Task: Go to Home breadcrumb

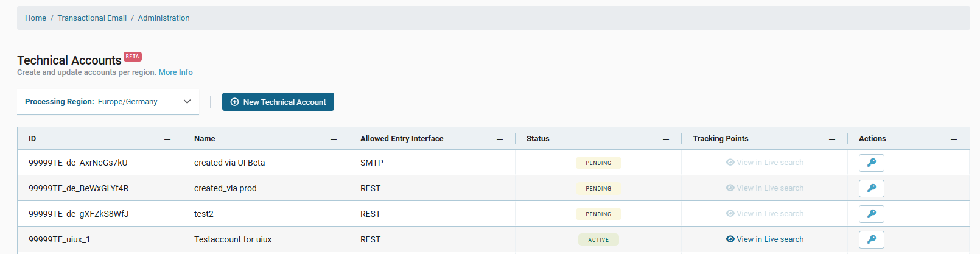Action: coord(35,18)
